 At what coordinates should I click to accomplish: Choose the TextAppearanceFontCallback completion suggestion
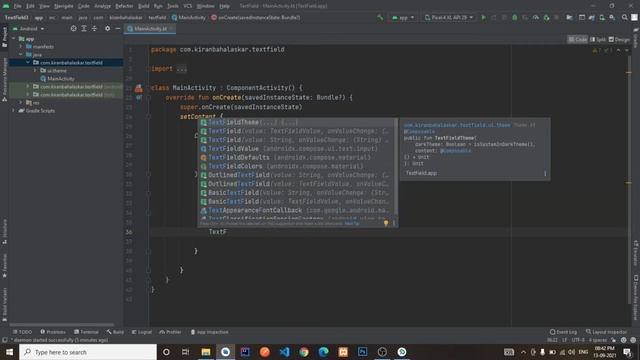tap(297, 210)
